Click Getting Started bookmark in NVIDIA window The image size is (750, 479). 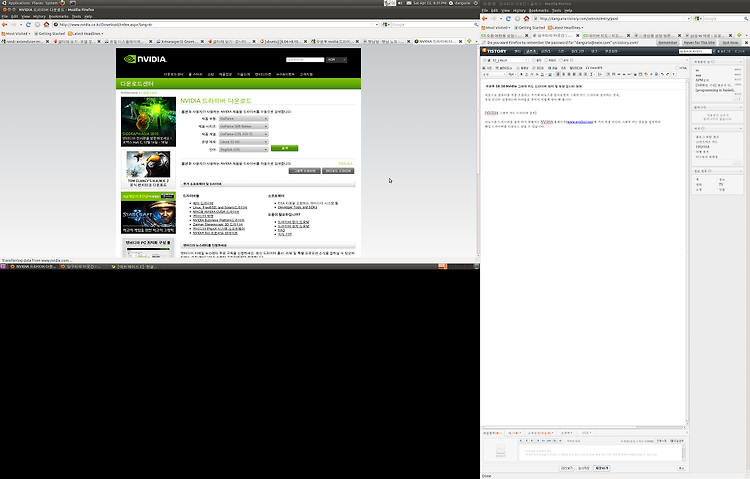point(50,33)
